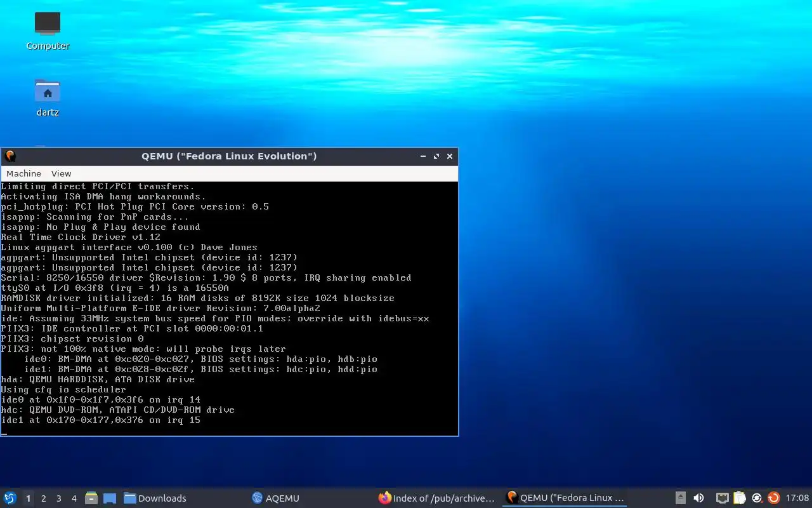Switch to workspace 2 in the pager
The width and height of the screenshot is (812, 508).
(x=43, y=498)
